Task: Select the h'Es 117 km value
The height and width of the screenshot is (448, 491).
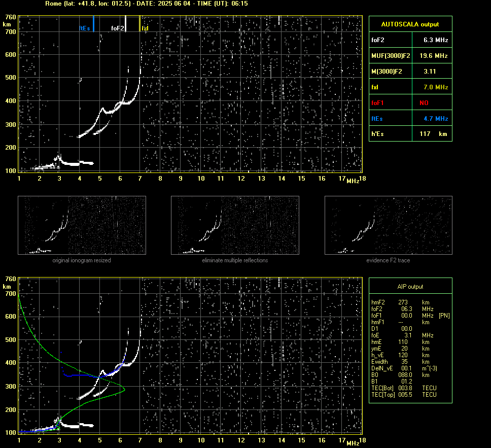Action: point(433,134)
